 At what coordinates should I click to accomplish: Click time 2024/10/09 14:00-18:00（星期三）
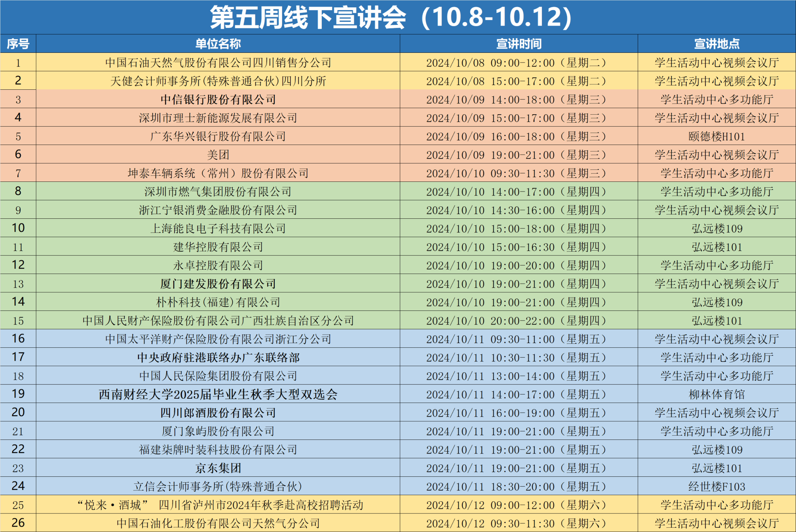pyautogui.click(x=519, y=99)
